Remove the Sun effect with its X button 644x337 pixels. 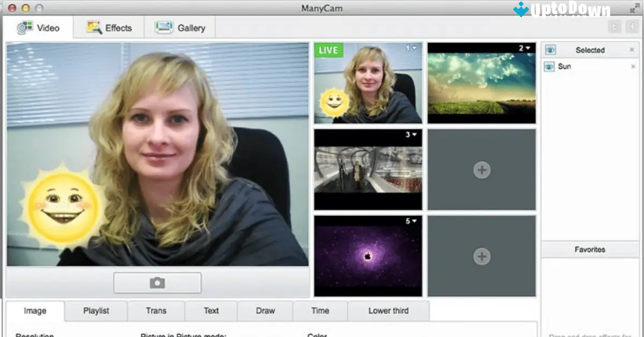click(x=633, y=66)
